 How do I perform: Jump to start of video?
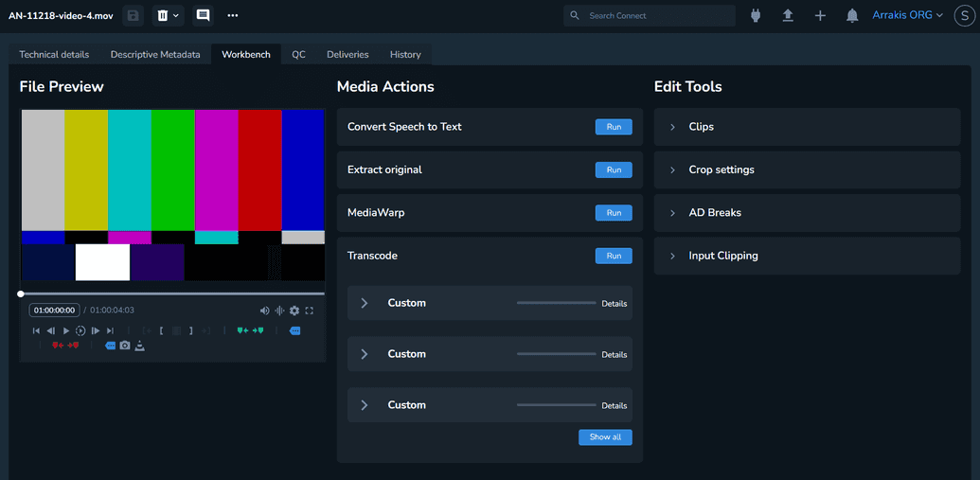(x=36, y=330)
